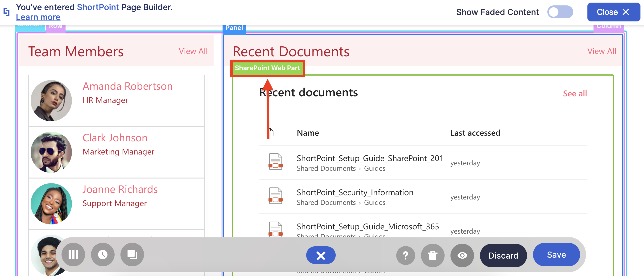Open ShortPoint_Security_Information document
The width and height of the screenshot is (644, 276).
click(x=355, y=192)
